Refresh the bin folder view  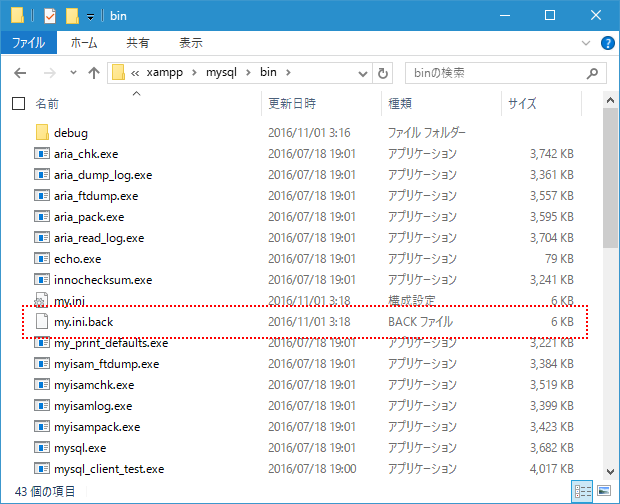pos(382,73)
